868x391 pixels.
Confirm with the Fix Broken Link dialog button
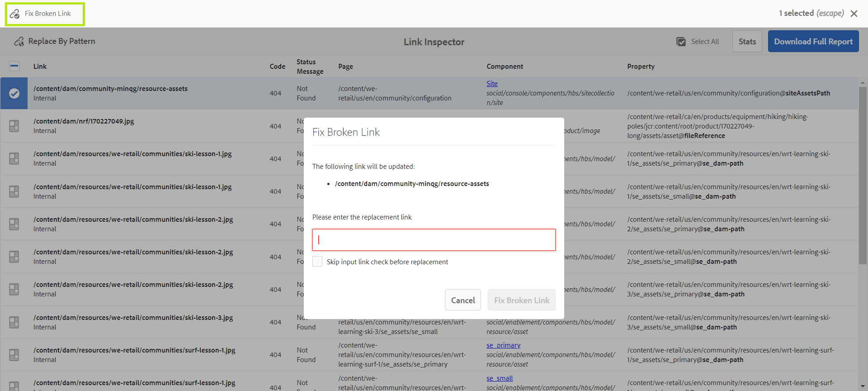(x=522, y=300)
